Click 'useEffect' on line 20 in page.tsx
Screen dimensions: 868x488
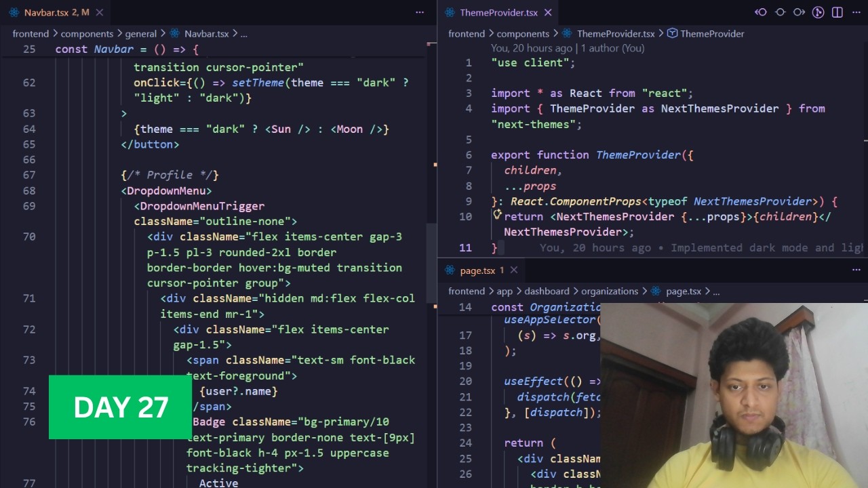(533, 381)
